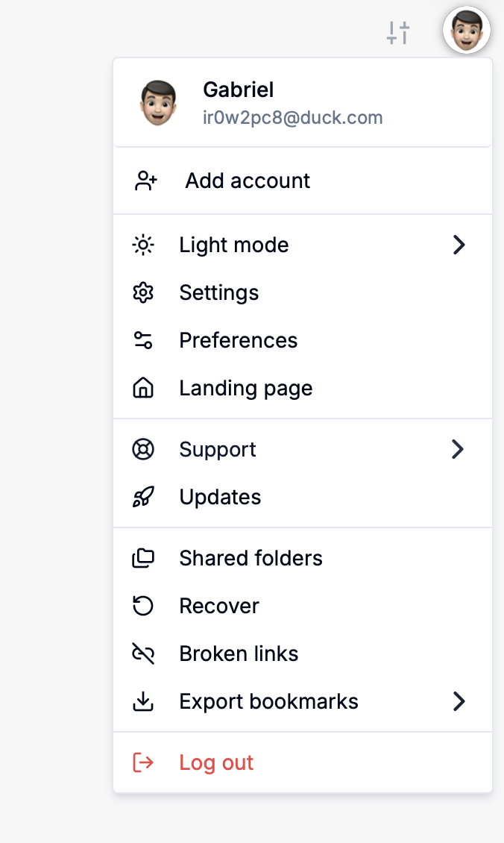Click the rocket icon beside Updates
The image size is (504, 843).
[x=143, y=497]
